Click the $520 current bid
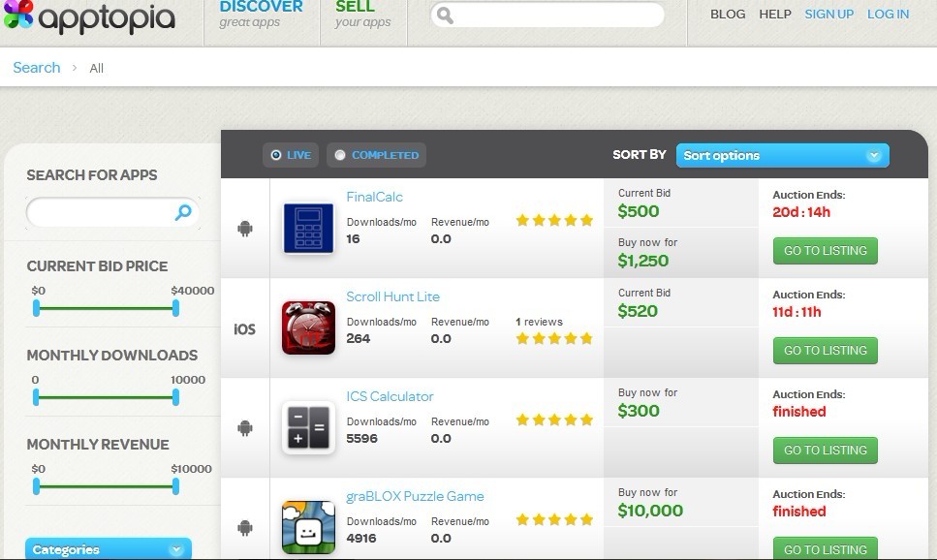937x560 pixels. pos(638,311)
